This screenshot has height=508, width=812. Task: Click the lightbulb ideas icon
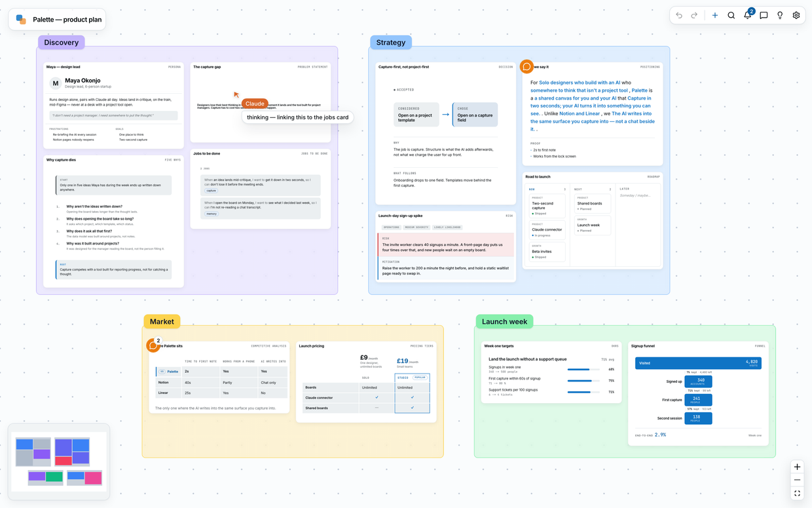[x=780, y=15]
